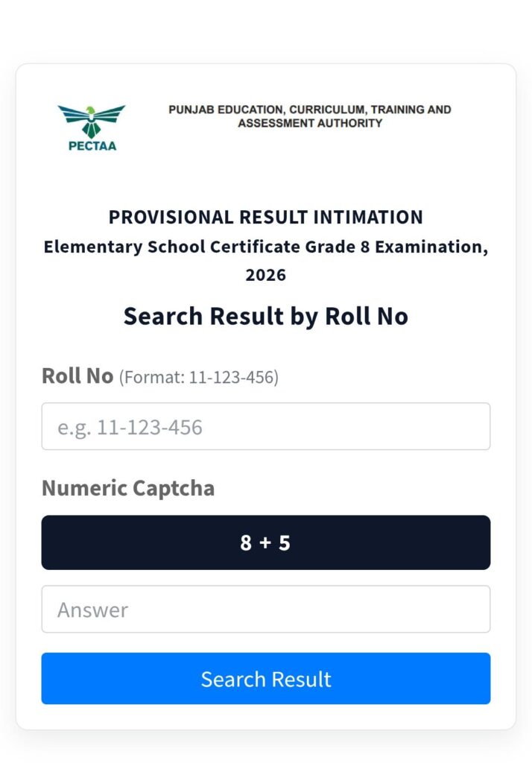Click the "Assessment Authority" header line
Viewport: 532px width, 763px height.
coord(310,123)
